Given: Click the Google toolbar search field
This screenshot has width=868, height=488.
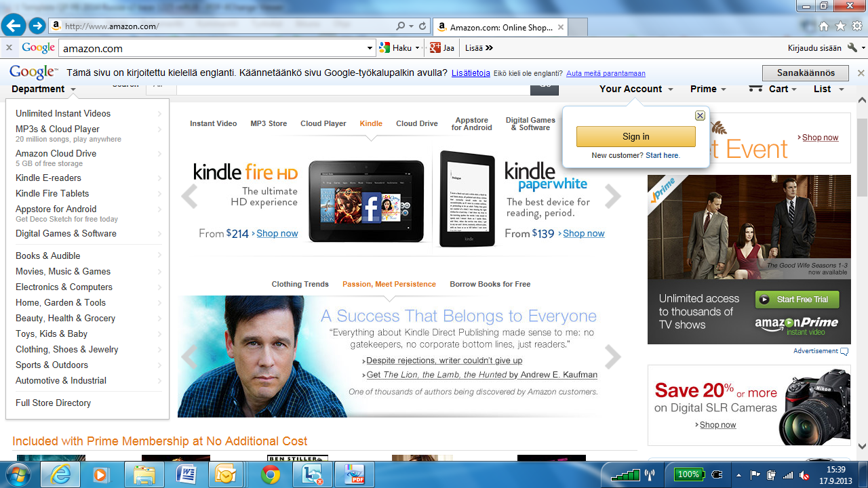Looking at the screenshot, I should pos(212,48).
